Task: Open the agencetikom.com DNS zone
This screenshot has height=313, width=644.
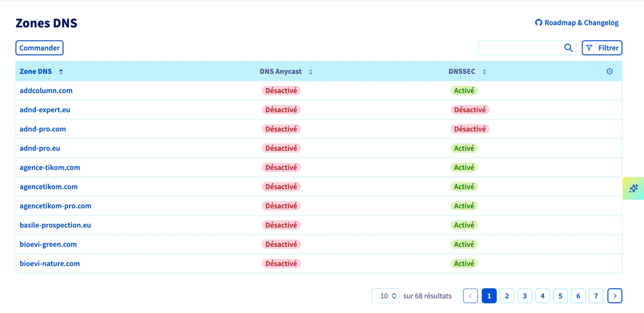Action: point(49,187)
